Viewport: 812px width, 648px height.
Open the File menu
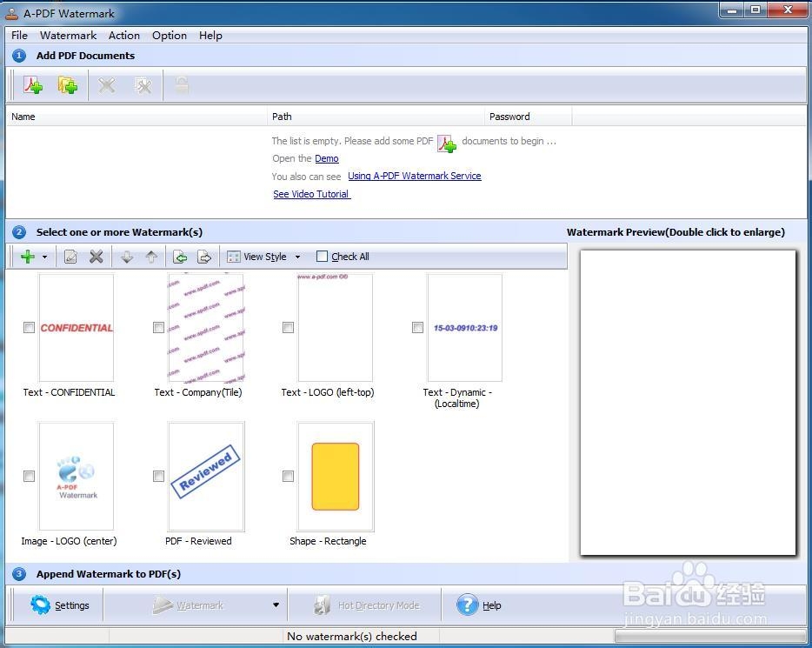(x=20, y=35)
